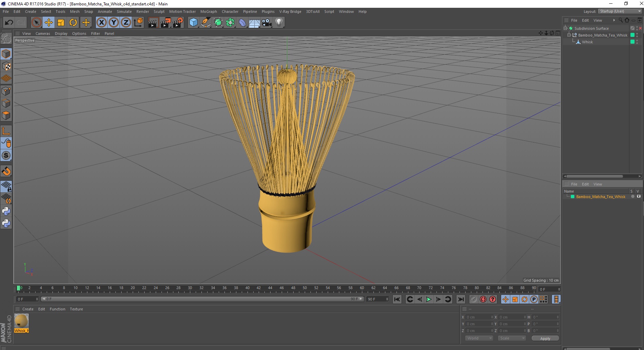The width and height of the screenshot is (644, 350).
Task: Open Edit Render Settings
Action: point(178,23)
